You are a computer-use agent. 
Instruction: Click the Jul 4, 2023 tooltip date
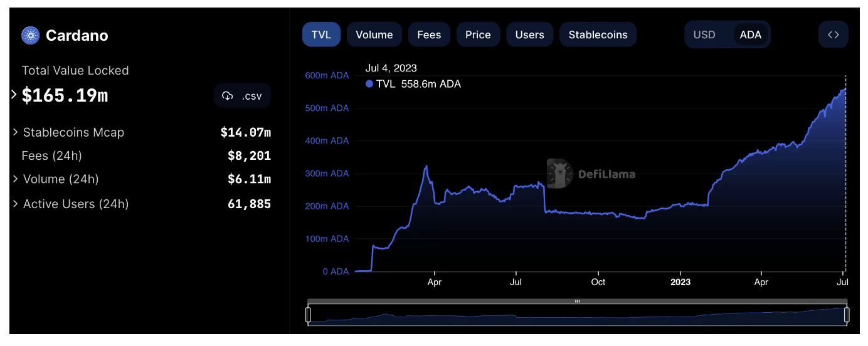[x=391, y=68]
